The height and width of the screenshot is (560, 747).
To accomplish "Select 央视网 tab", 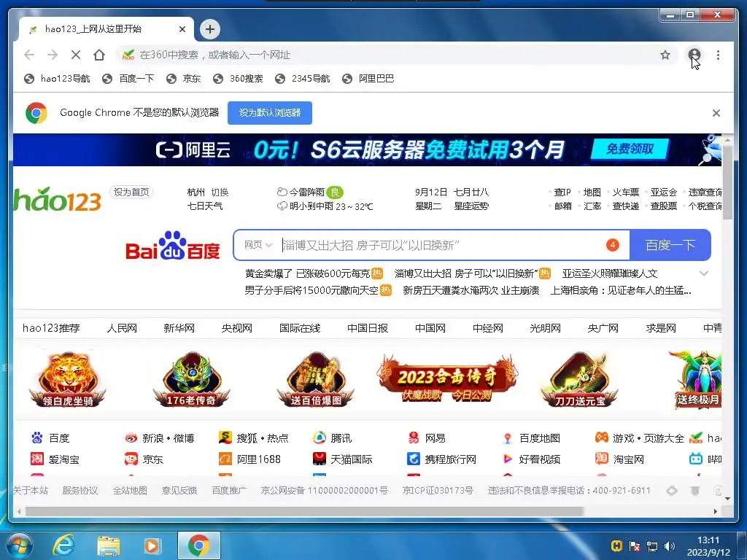I will tap(237, 328).
